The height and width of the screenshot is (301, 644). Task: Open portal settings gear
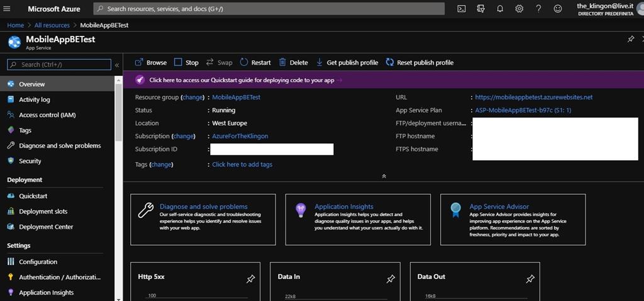click(519, 9)
